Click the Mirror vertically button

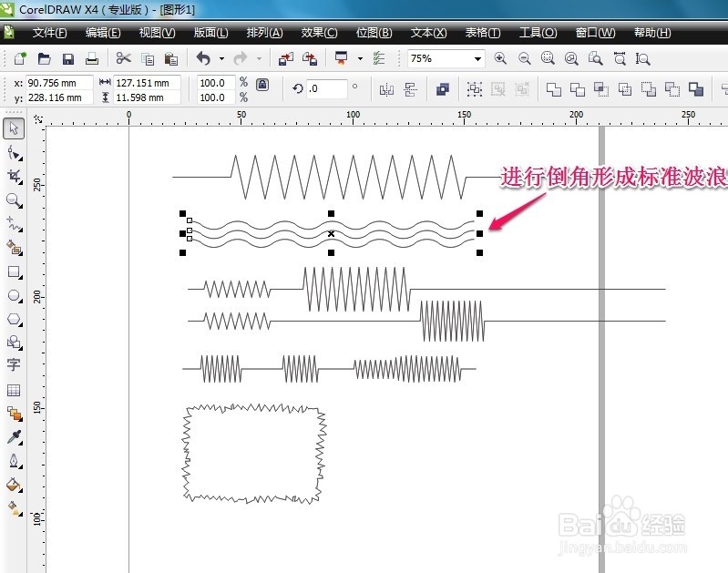click(410, 89)
